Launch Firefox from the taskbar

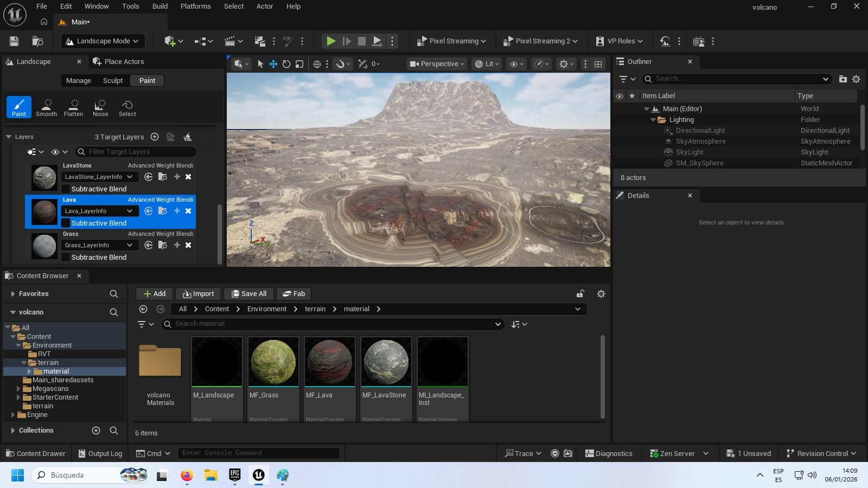coord(187,476)
